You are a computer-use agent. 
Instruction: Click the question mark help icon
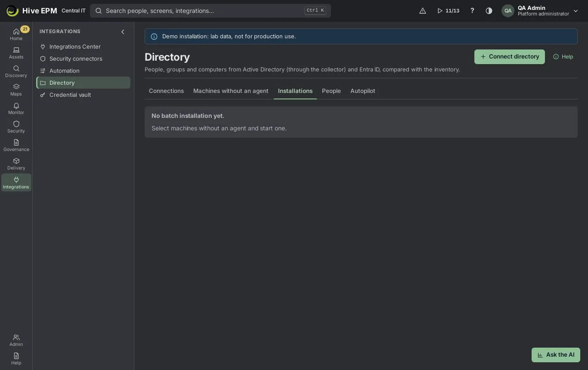coord(472,11)
